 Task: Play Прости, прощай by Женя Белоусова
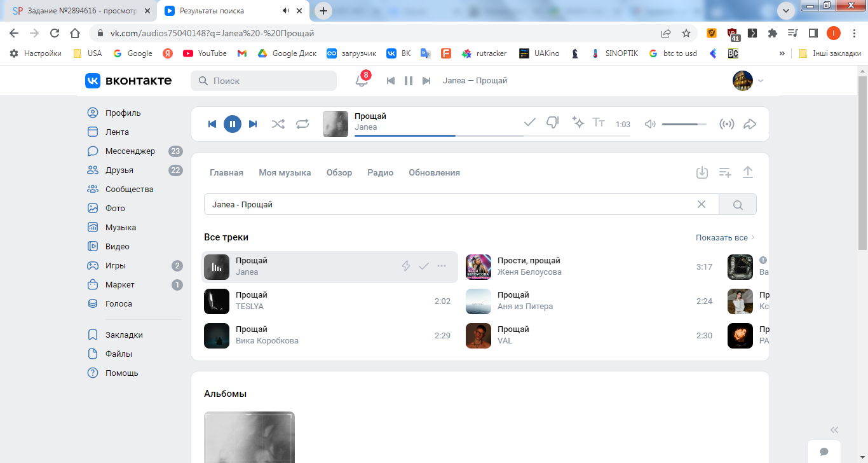(x=478, y=266)
